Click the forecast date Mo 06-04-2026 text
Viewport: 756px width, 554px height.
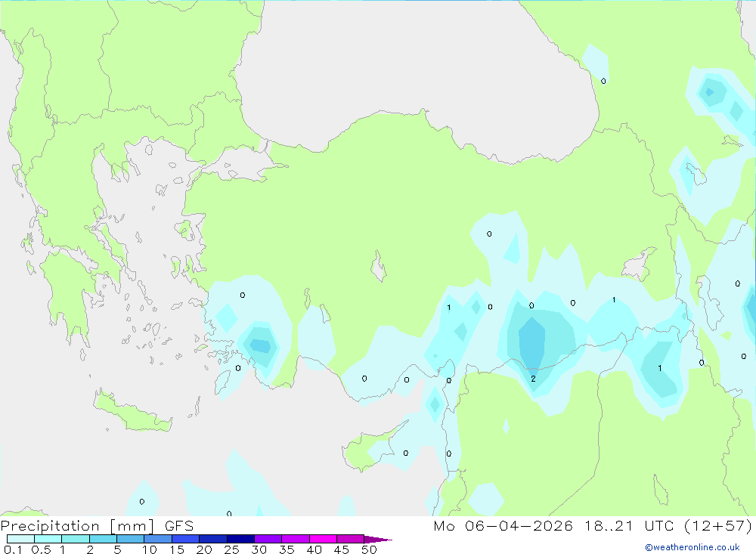503,525
